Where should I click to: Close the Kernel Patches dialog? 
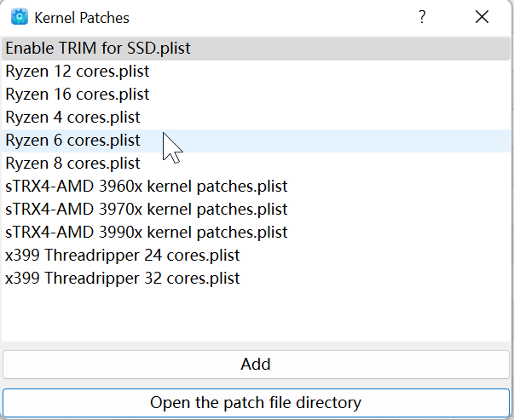click(x=482, y=17)
